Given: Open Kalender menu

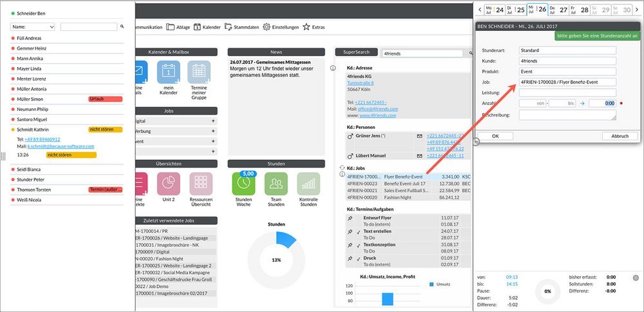Looking at the screenshot, I should (x=207, y=27).
